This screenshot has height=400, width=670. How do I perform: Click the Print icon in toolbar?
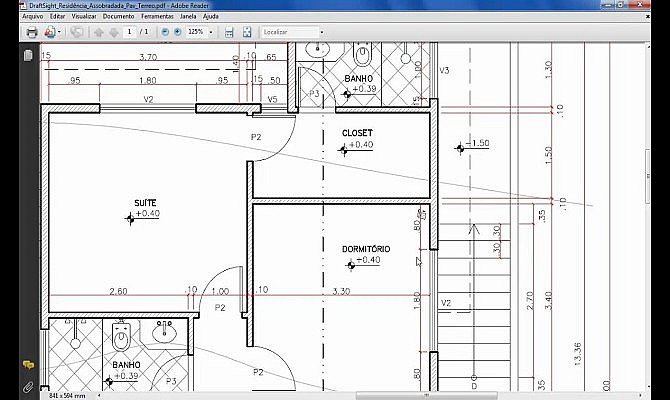pos(32,32)
